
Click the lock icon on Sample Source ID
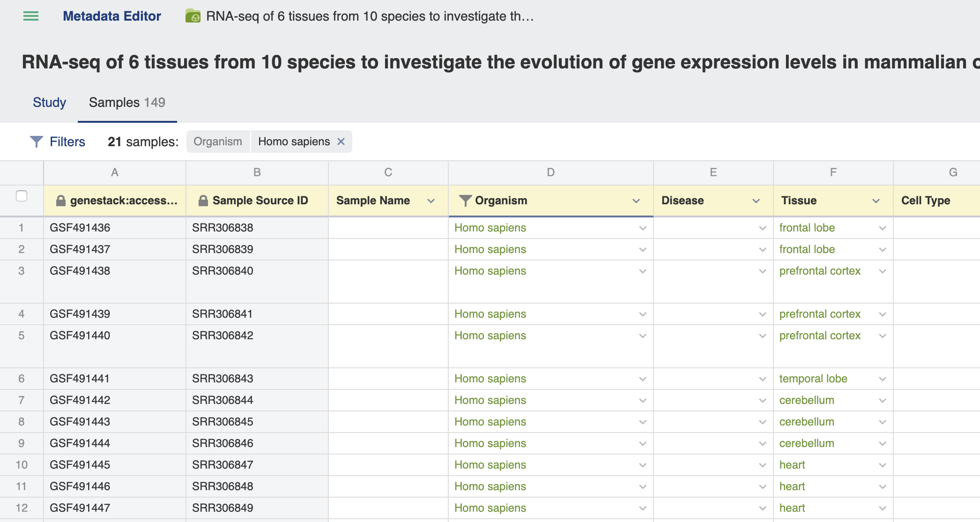click(203, 201)
